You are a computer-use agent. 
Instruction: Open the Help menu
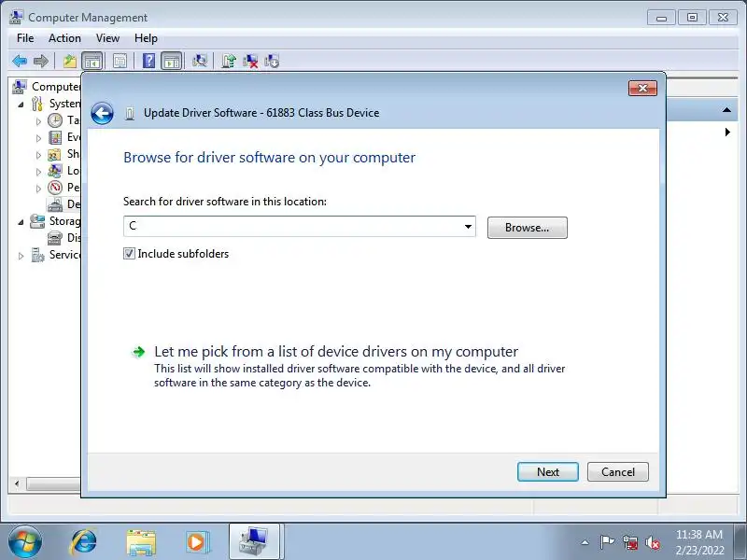point(146,38)
